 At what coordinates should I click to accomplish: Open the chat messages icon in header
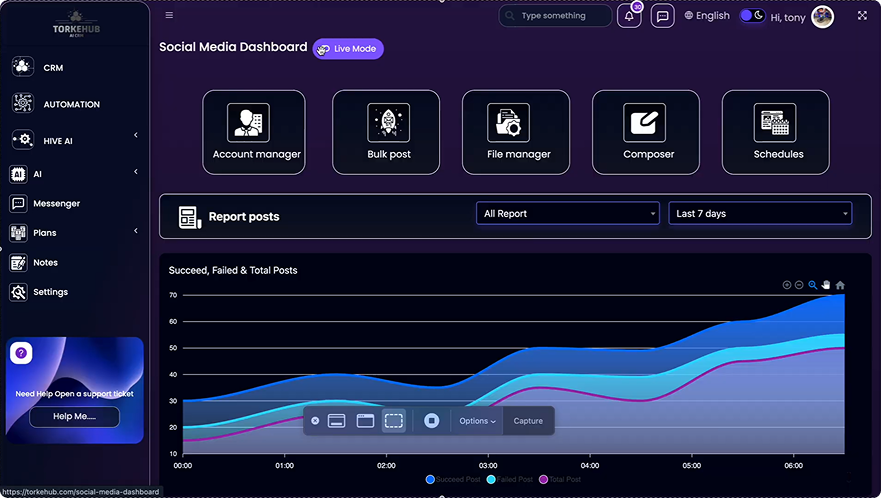[661, 16]
